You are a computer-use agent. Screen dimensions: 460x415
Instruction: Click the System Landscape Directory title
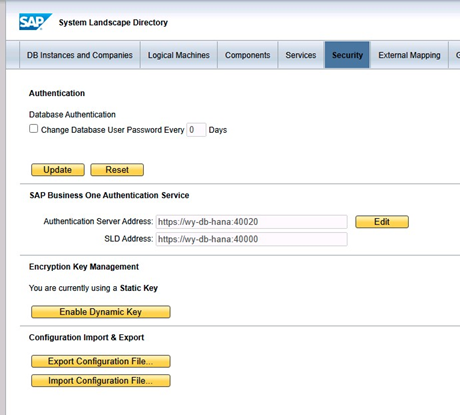pyautogui.click(x=113, y=23)
